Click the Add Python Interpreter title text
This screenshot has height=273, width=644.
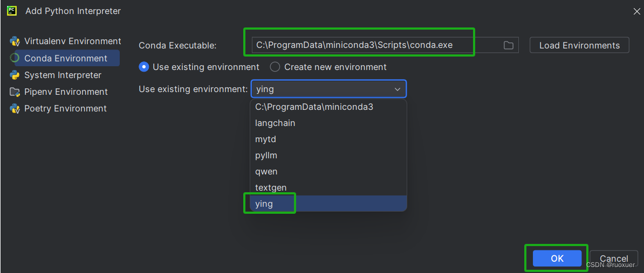coord(73,11)
